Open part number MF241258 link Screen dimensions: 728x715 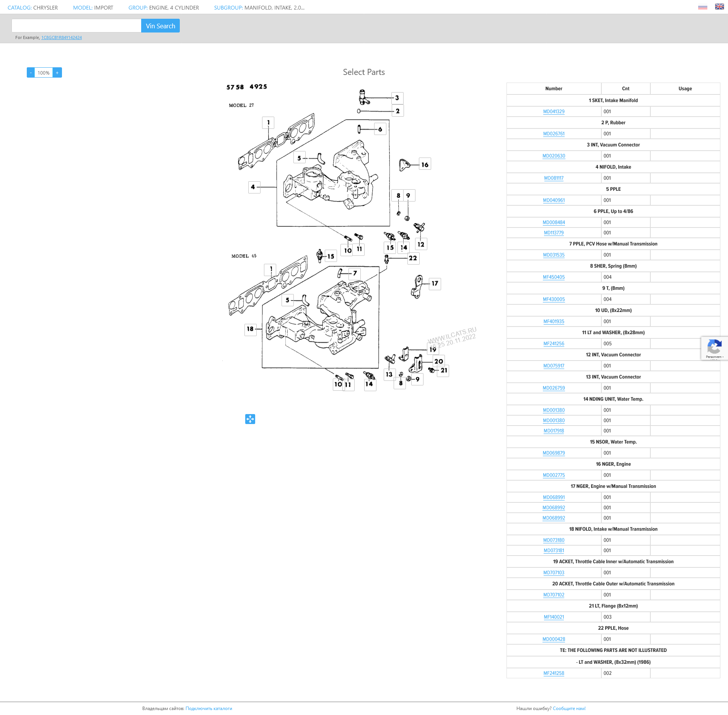coord(554,673)
